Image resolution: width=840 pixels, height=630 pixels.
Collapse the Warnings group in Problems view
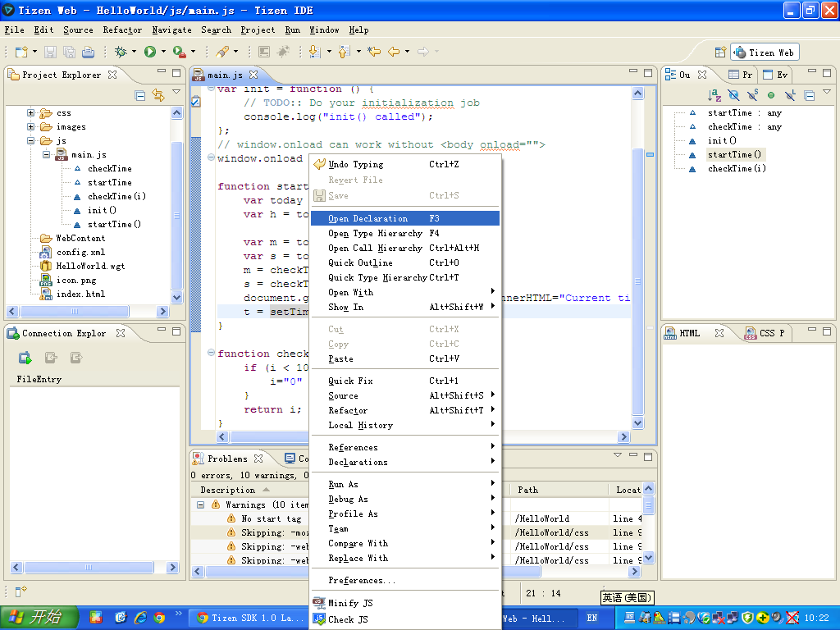click(x=200, y=504)
